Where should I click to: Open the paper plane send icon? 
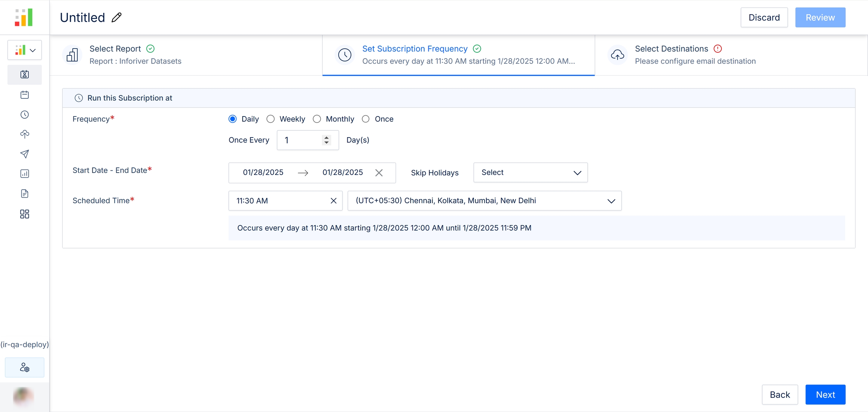pos(24,154)
